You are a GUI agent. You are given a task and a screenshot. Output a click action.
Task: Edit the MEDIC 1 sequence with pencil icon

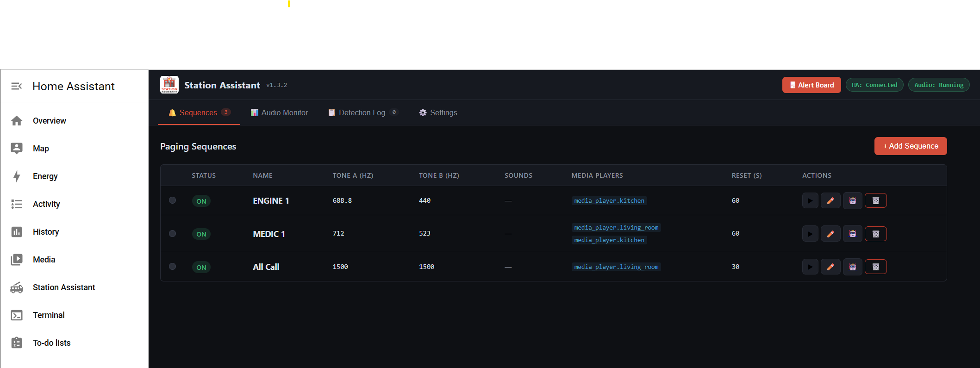point(830,234)
